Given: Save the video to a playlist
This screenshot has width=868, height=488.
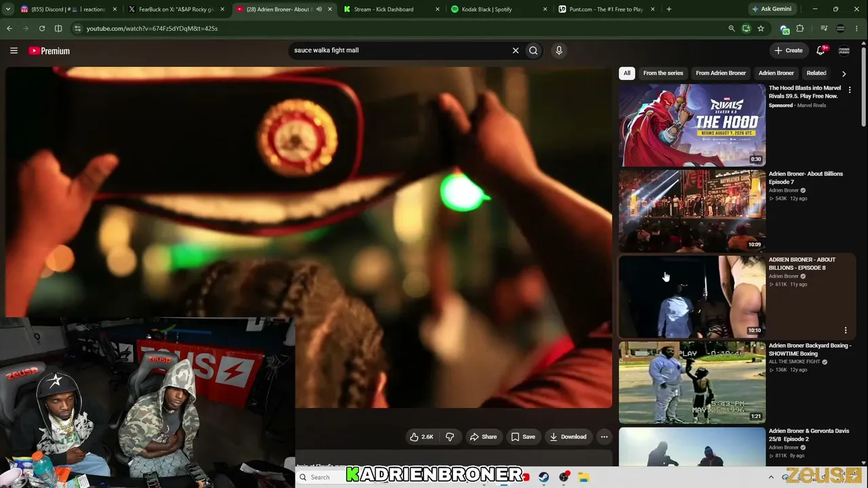Looking at the screenshot, I should tap(523, 437).
